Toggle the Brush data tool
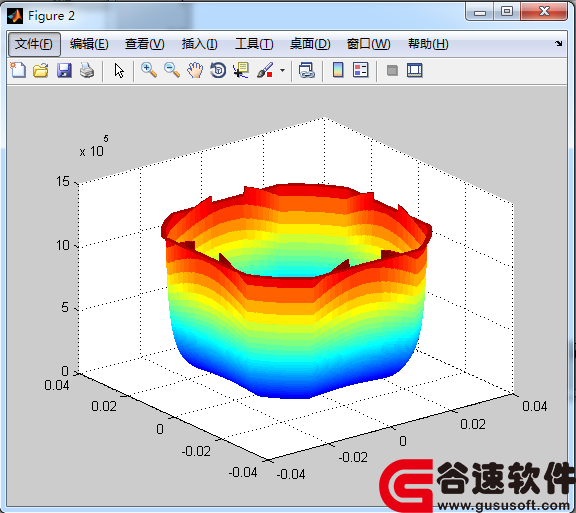 pos(265,70)
